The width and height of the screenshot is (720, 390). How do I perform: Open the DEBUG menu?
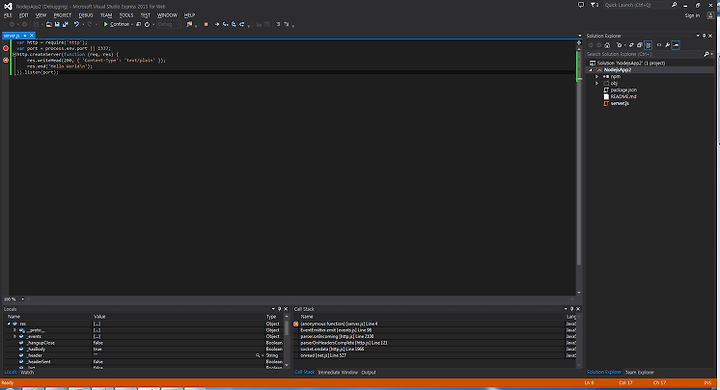pos(86,15)
